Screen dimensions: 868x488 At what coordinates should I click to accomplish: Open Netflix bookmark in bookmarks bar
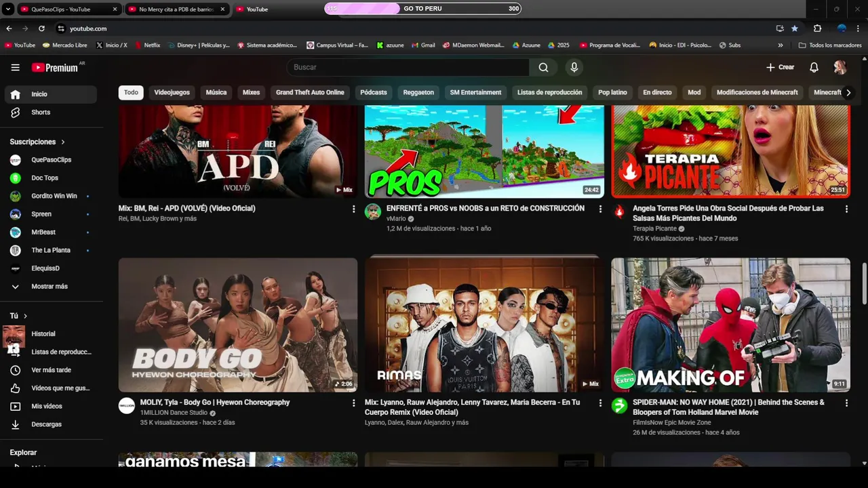[148, 45]
